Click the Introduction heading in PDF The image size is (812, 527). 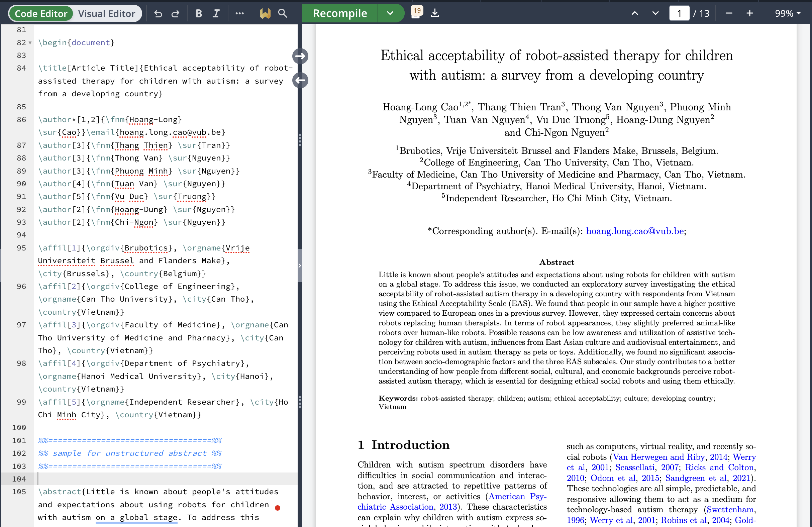point(404,445)
